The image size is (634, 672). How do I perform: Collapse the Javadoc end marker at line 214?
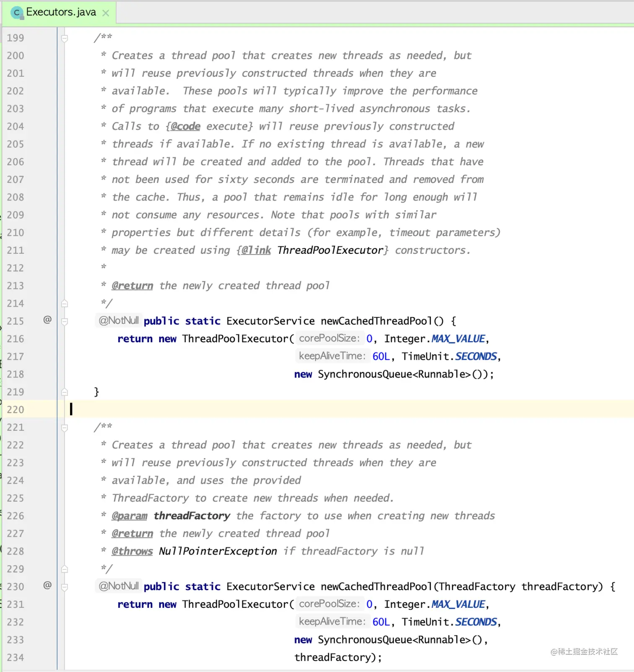(65, 303)
